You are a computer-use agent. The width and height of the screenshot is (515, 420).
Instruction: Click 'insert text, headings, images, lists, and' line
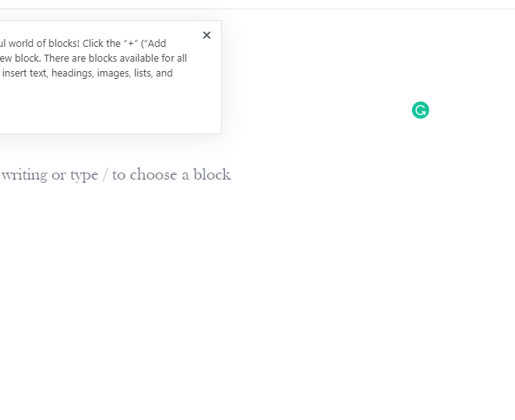(87, 73)
